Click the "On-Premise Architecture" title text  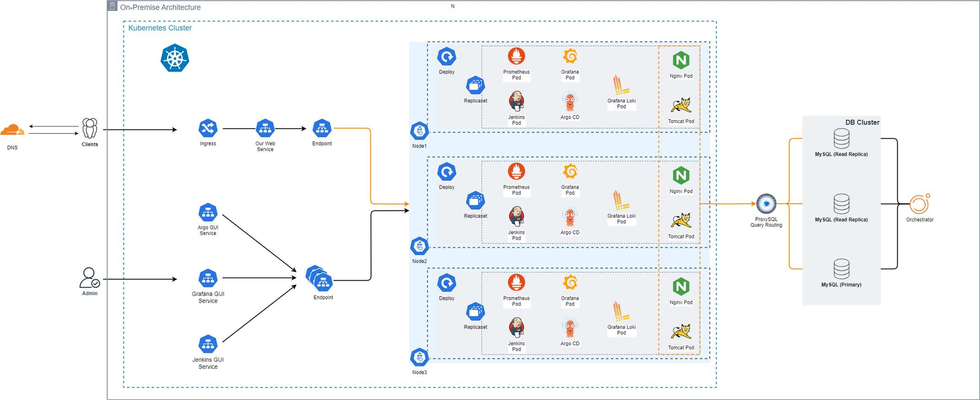point(161,7)
